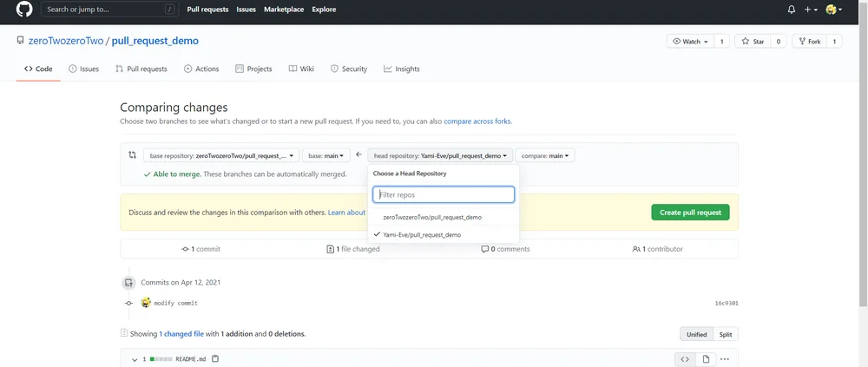
Task: Click the fork count 1
Action: point(835,42)
